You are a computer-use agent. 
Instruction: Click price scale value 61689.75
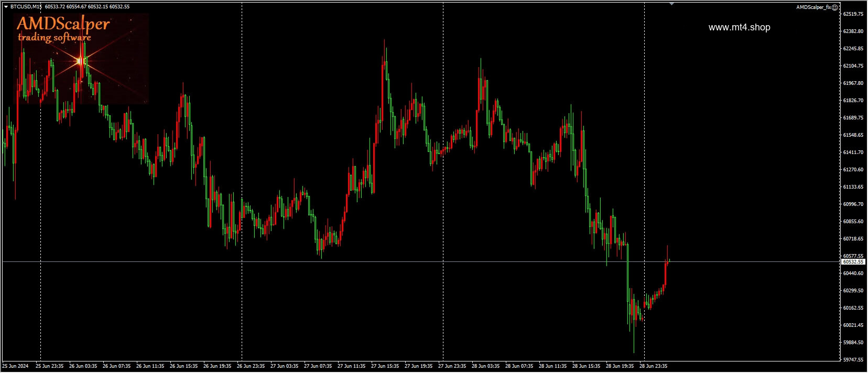(853, 118)
